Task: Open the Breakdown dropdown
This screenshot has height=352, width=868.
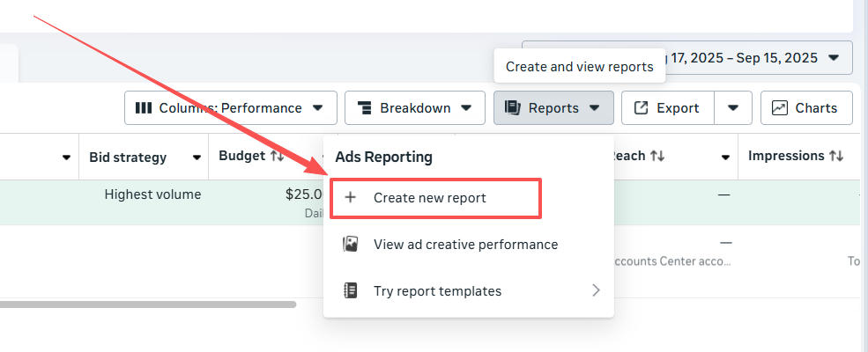Action: 414,108
